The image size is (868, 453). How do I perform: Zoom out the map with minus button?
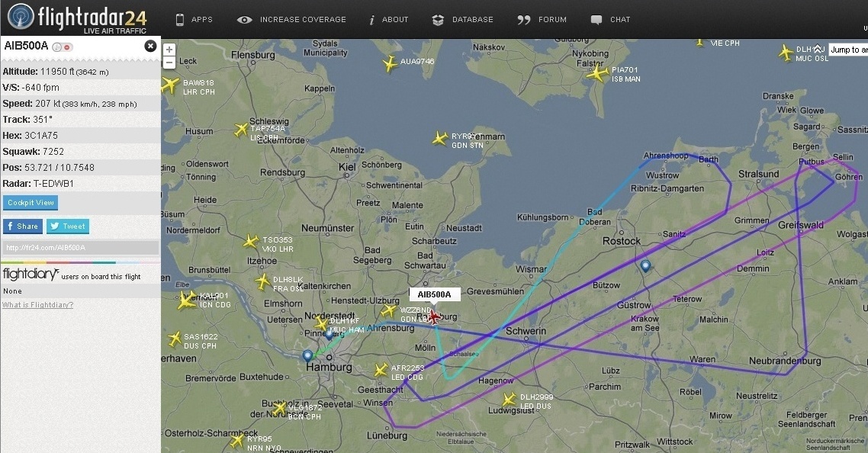point(169,63)
